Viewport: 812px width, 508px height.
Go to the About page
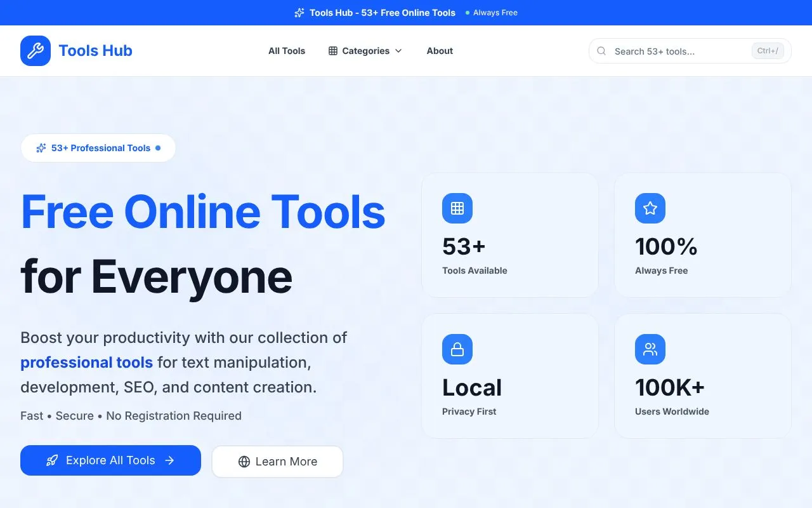tap(440, 51)
